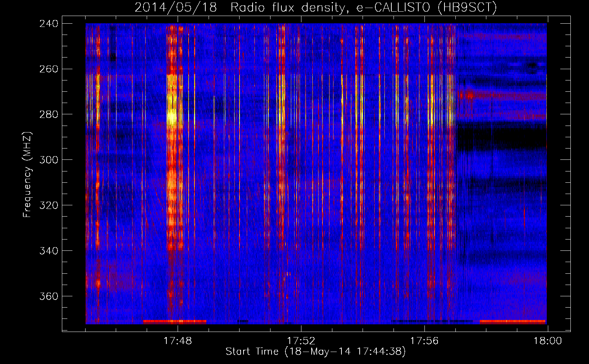
Task: Click the 240 frequency tick label
Action: (49, 24)
